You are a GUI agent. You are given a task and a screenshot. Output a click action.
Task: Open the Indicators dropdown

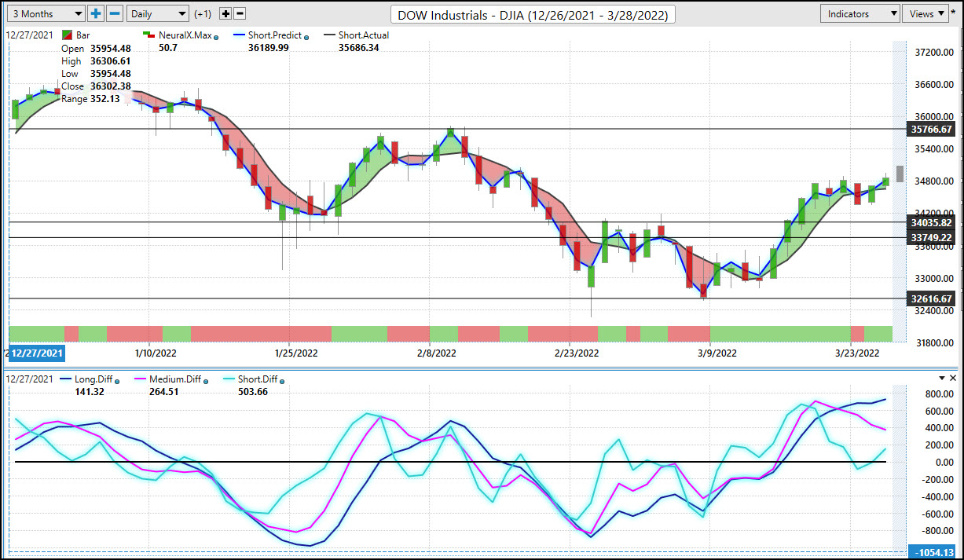(x=860, y=13)
